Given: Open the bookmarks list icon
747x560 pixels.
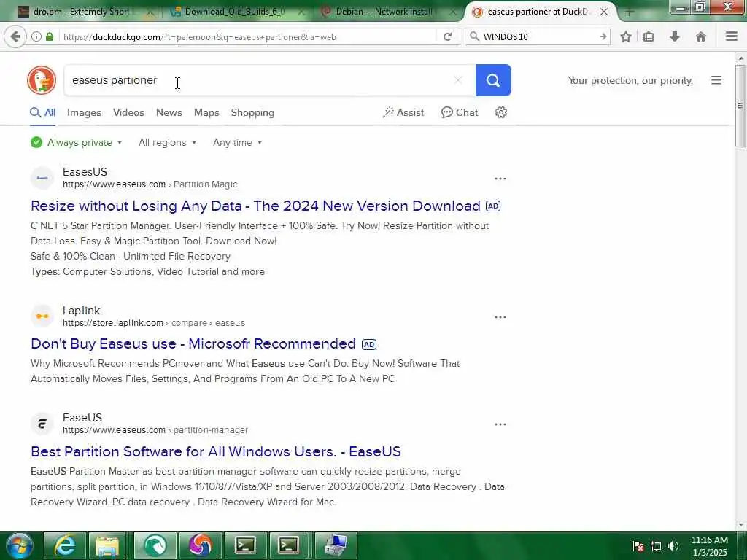Looking at the screenshot, I should (649, 36).
